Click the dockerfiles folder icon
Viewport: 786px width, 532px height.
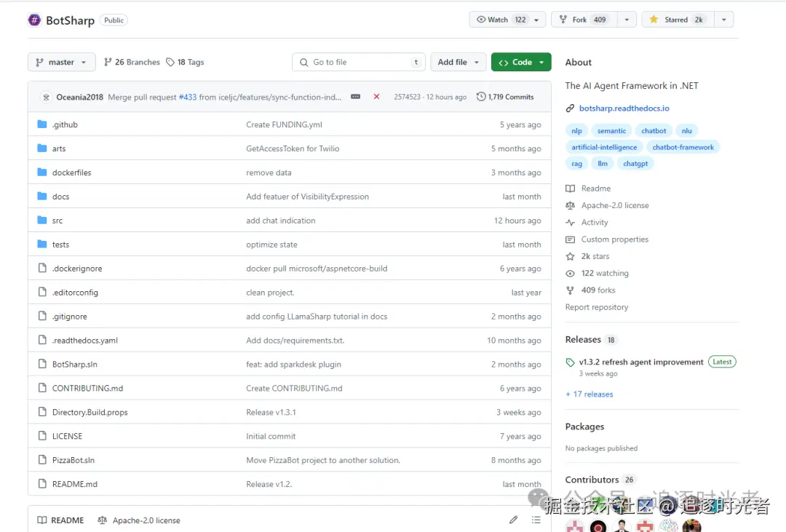click(42, 172)
